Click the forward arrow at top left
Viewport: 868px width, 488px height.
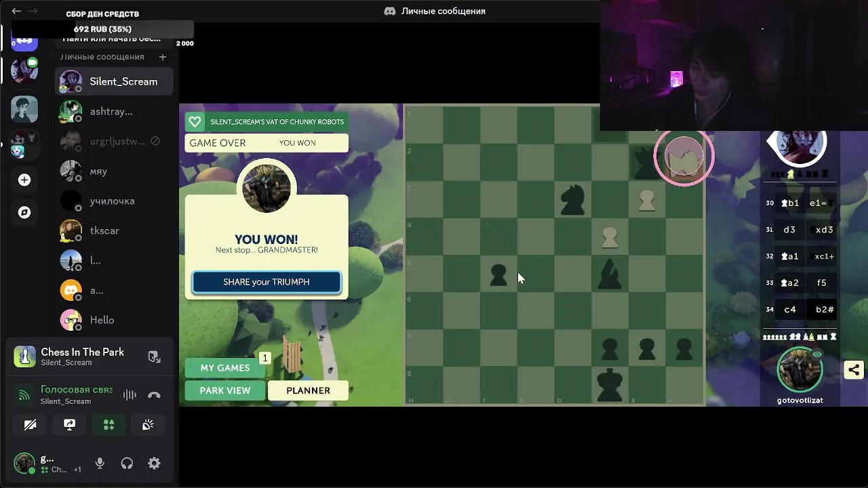pos(33,11)
